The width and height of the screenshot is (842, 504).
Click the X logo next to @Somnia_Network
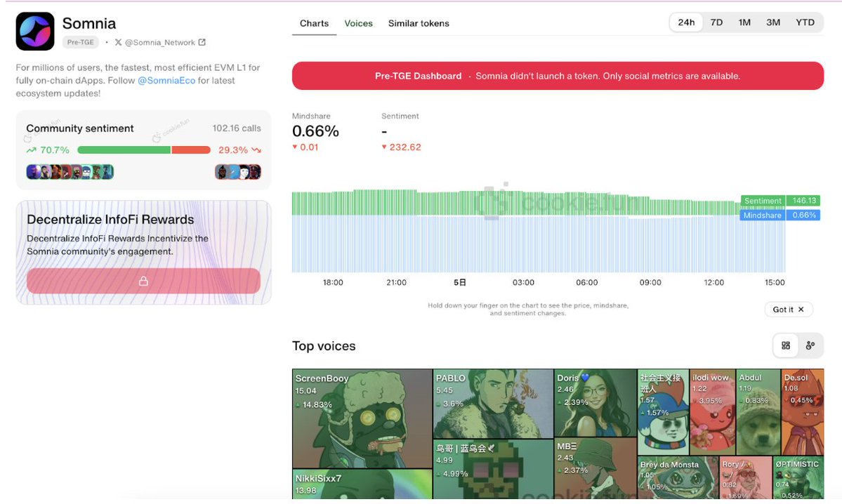pyautogui.click(x=118, y=42)
